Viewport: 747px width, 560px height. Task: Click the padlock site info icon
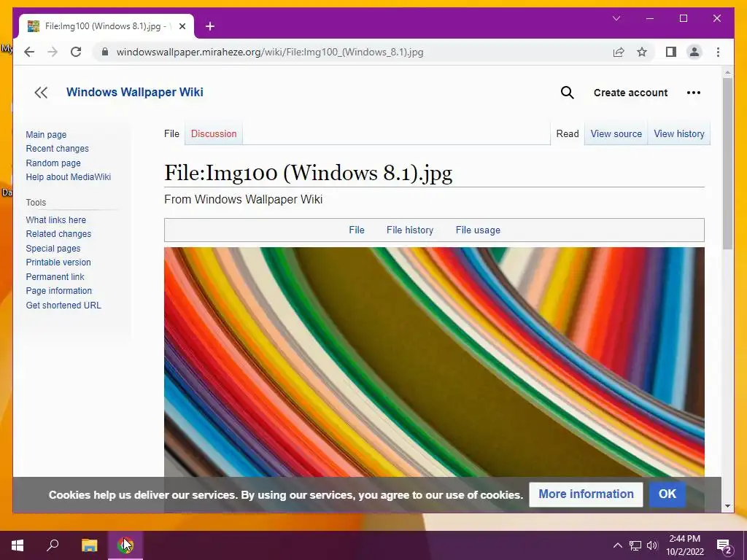[105, 52]
